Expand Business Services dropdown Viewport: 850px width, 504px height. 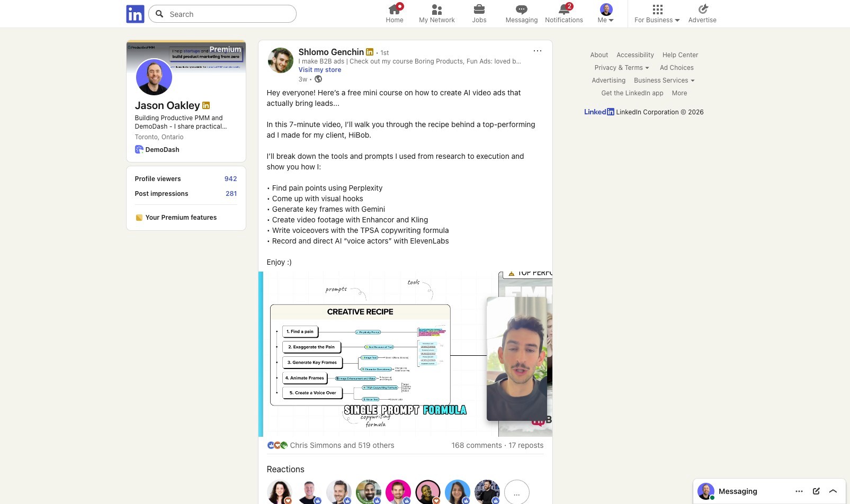tap(664, 80)
